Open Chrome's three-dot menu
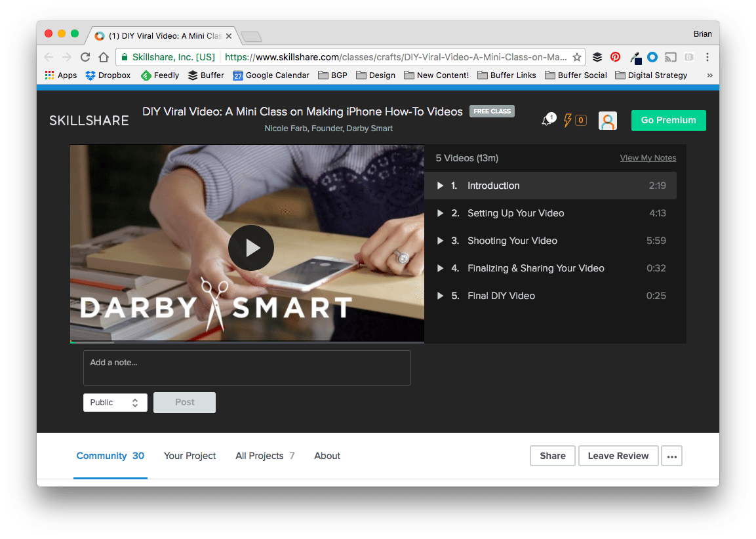The width and height of the screenshot is (756, 539). (x=707, y=57)
